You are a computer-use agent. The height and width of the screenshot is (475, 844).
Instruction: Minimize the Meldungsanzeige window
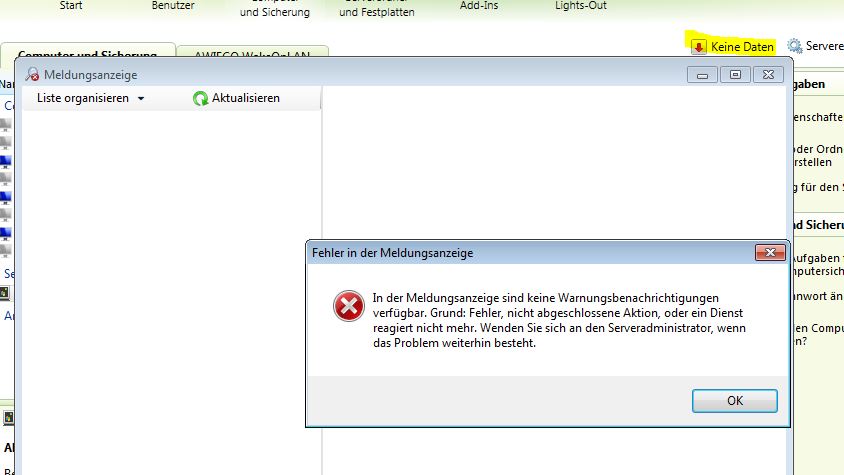pos(703,74)
